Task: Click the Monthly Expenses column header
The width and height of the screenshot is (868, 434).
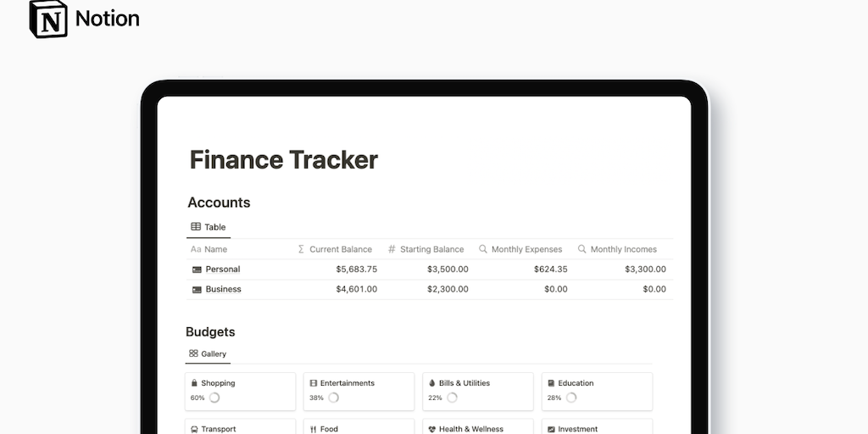Action: pyautogui.click(x=526, y=249)
